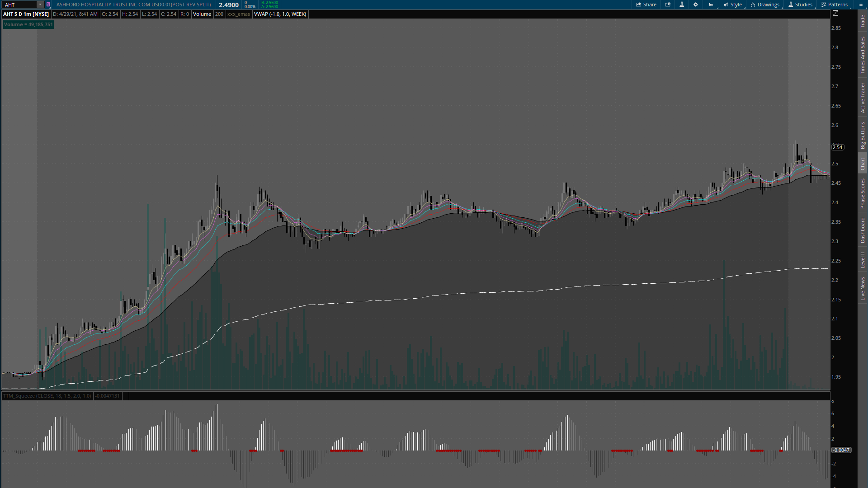The width and height of the screenshot is (868, 488).
Task: Toggle the Level II side panel
Action: pos(863,260)
